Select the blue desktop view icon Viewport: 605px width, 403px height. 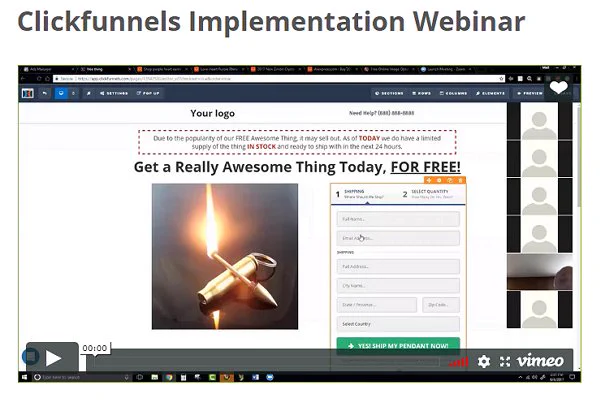pyautogui.click(x=61, y=93)
